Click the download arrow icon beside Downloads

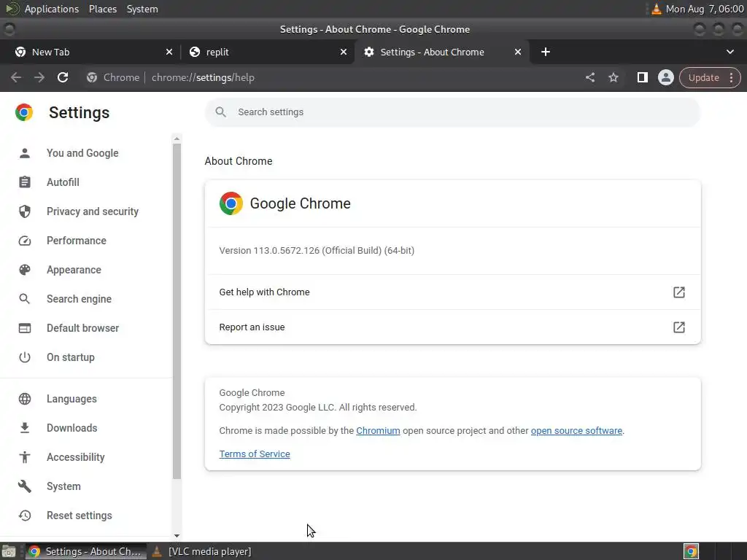pos(25,427)
